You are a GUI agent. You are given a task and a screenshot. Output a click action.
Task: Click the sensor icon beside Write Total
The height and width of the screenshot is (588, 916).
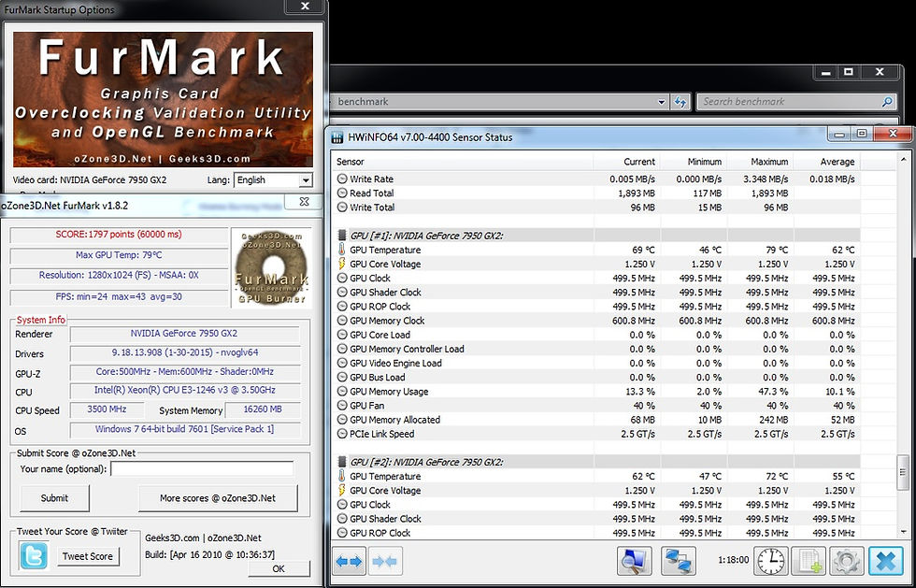coord(342,207)
